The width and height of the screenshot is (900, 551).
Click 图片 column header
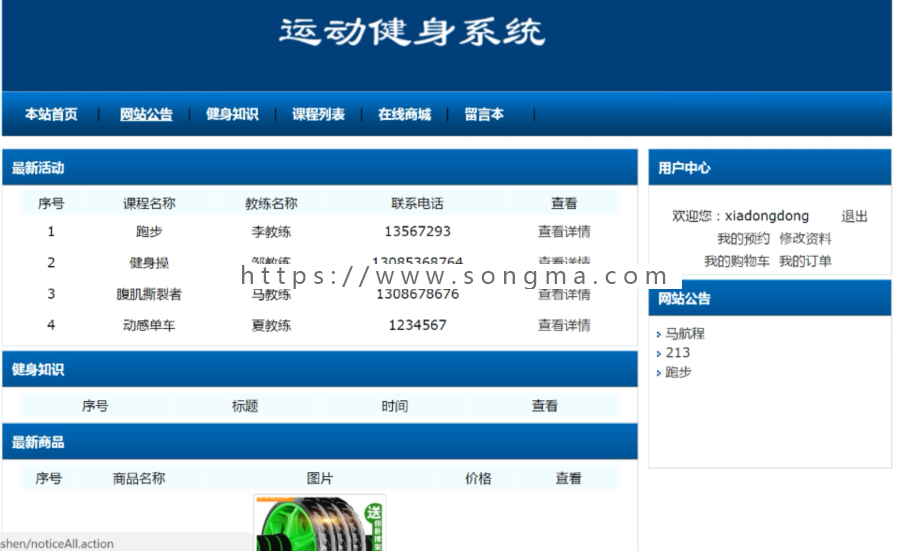[320, 479]
